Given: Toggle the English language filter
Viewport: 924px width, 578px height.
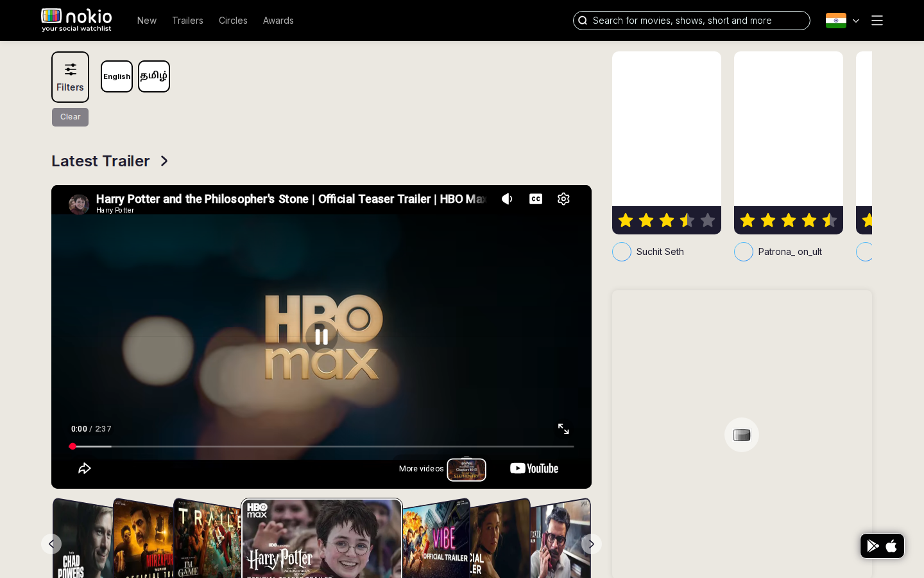Looking at the screenshot, I should click(x=117, y=76).
